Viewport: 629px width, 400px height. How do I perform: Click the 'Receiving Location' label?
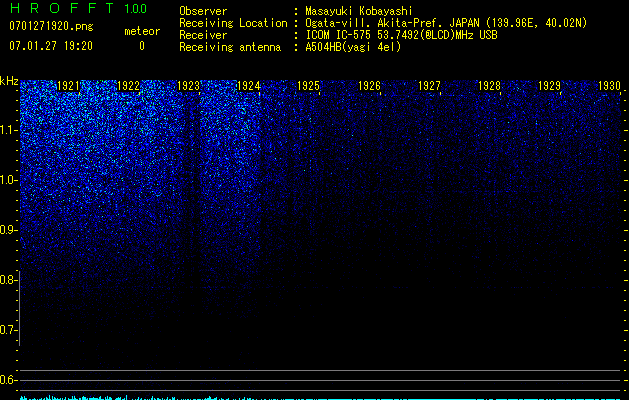233,23
